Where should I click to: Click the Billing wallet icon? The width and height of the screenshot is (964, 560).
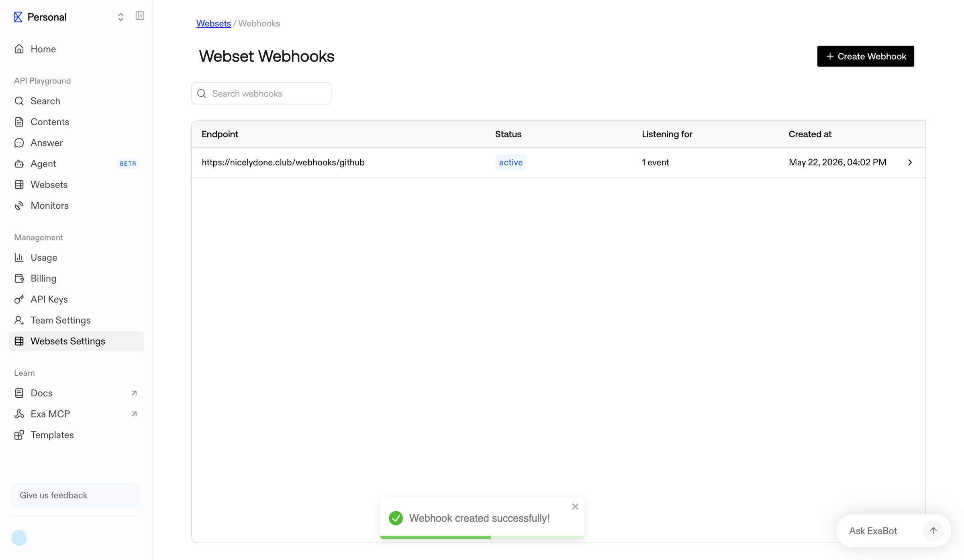coord(19,279)
